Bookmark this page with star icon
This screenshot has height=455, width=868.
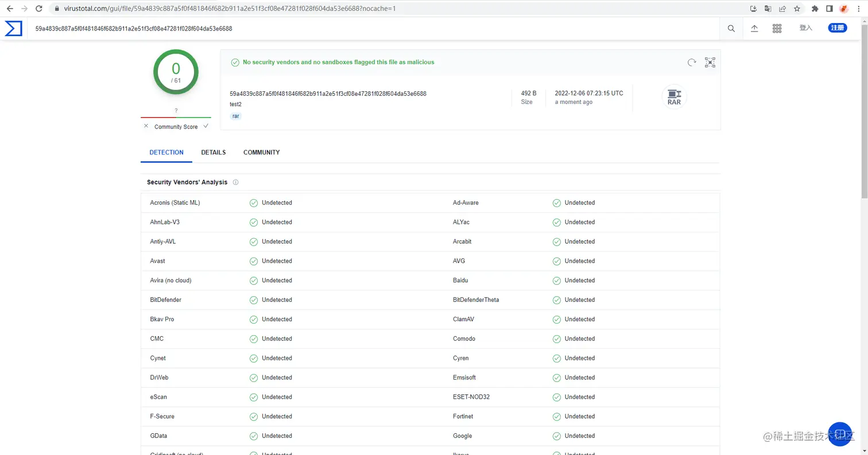[x=797, y=9]
